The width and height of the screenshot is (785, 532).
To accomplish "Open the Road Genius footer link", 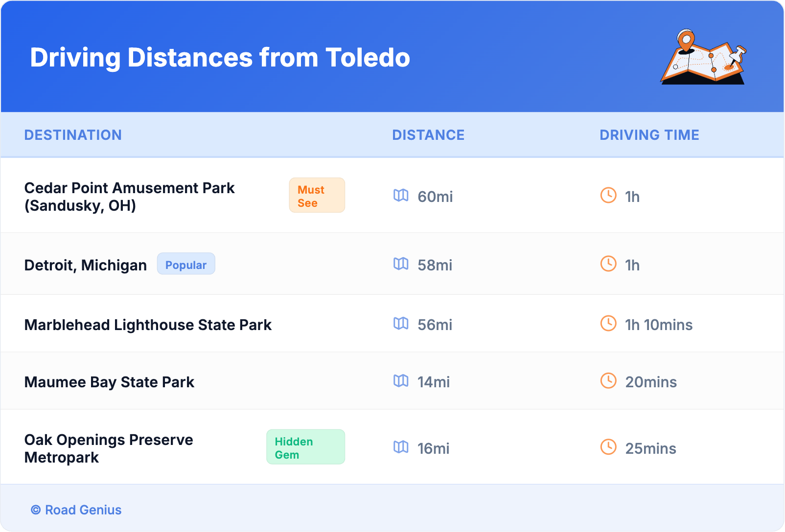I will pos(77,510).
